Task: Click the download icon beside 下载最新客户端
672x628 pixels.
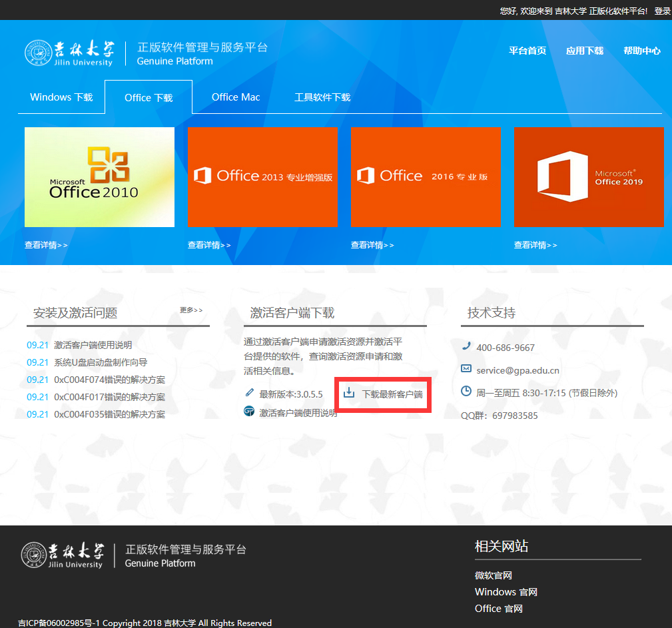Action: (x=349, y=393)
